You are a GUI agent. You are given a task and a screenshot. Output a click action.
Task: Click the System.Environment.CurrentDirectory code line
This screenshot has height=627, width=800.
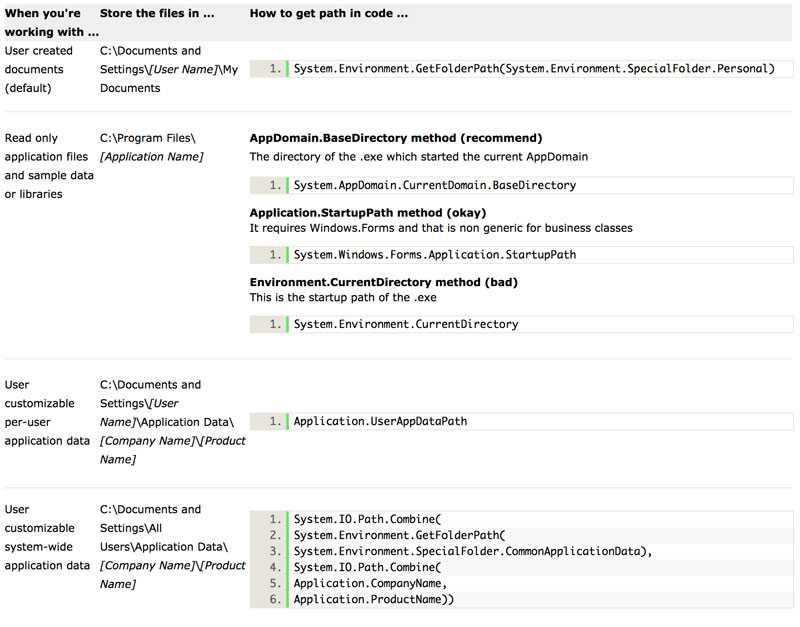[406, 324]
